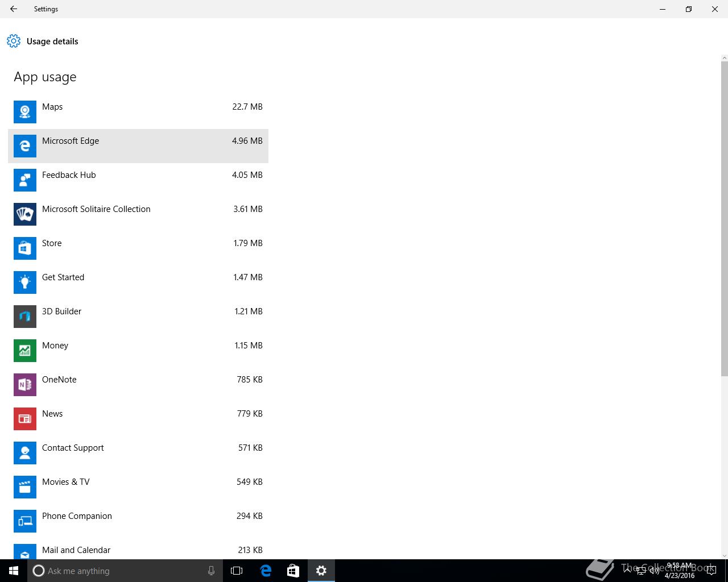Click the 294 KB usage value
The width and height of the screenshot is (728, 582).
pyautogui.click(x=250, y=516)
